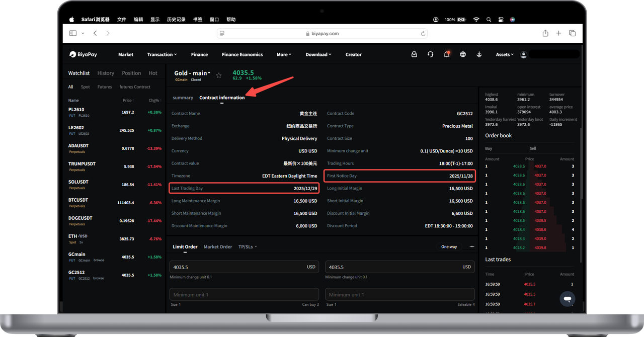
Task: Click the buy-side Minimum unit input field
Action: coord(244,294)
